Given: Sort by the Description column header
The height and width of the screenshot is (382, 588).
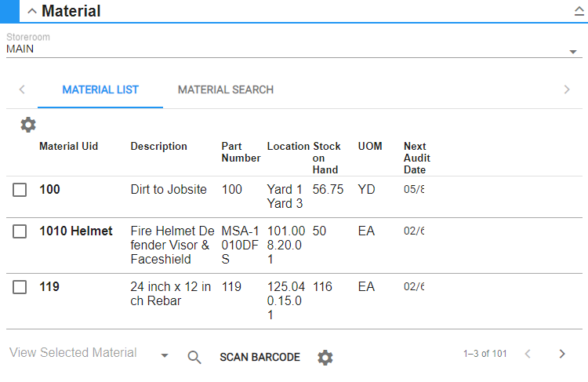Looking at the screenshot, I should 158,146.
